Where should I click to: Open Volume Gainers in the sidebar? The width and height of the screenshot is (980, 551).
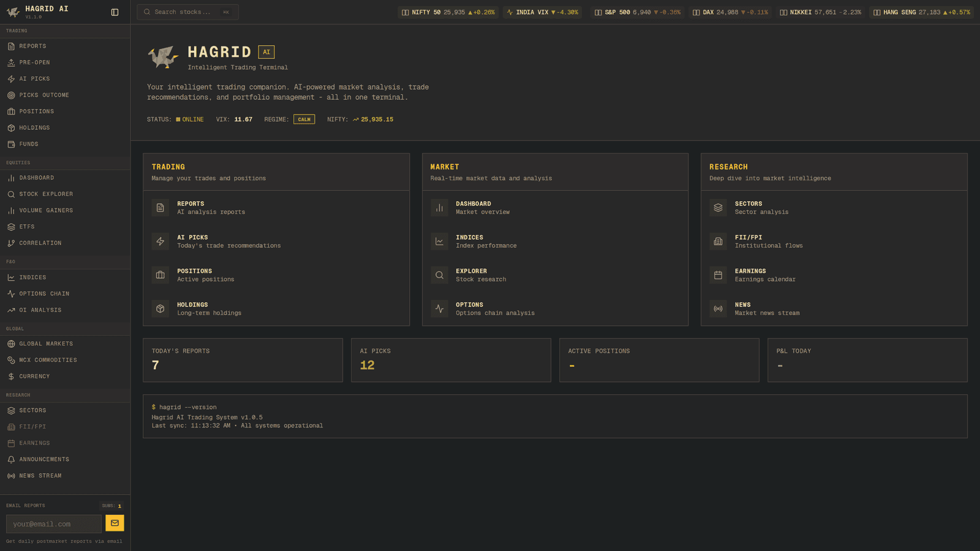point(65,211)
